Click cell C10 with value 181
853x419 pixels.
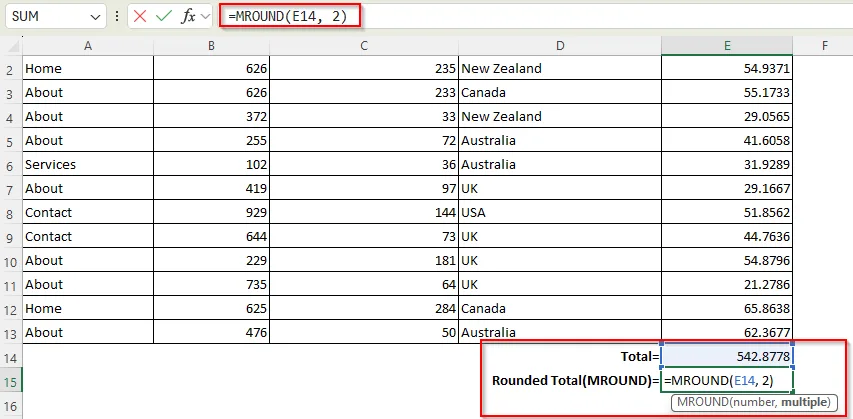364,260
